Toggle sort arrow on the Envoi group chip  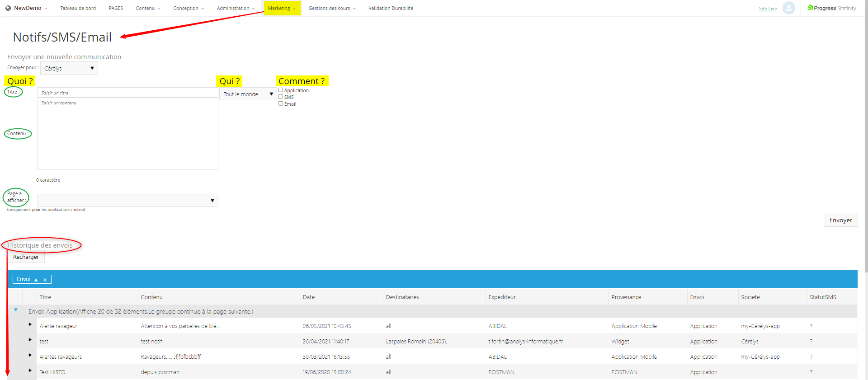coord(36,280)
